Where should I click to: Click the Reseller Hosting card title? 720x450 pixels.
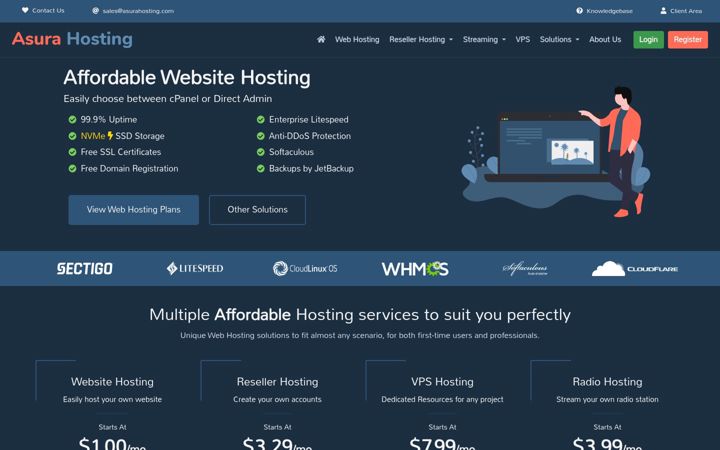(x=277, y=382)
